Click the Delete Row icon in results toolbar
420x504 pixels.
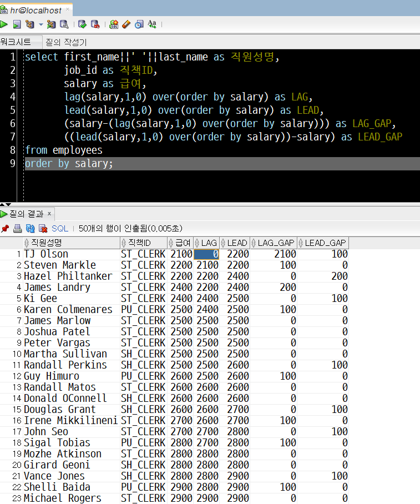coord(43,229)
